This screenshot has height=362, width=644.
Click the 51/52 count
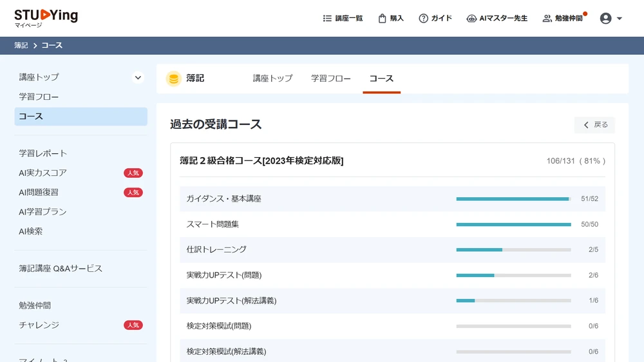tap(589, 199)
